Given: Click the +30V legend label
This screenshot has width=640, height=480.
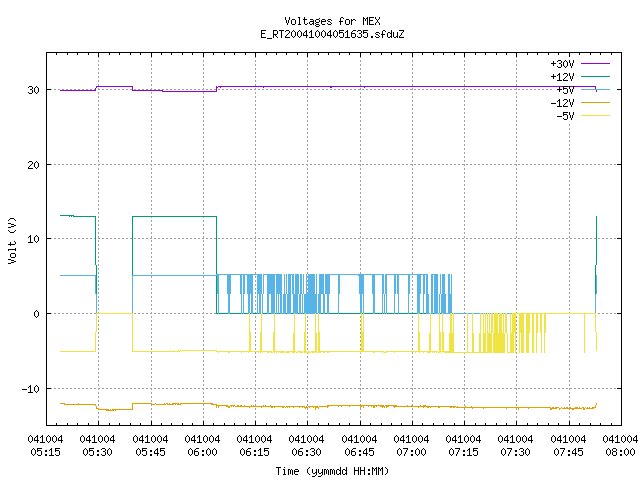Looking at the screenshot, I should coord(562,64).
